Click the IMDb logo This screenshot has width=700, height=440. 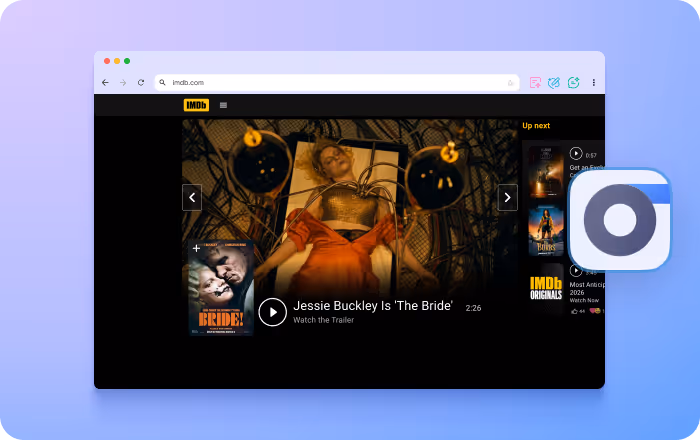196,105
